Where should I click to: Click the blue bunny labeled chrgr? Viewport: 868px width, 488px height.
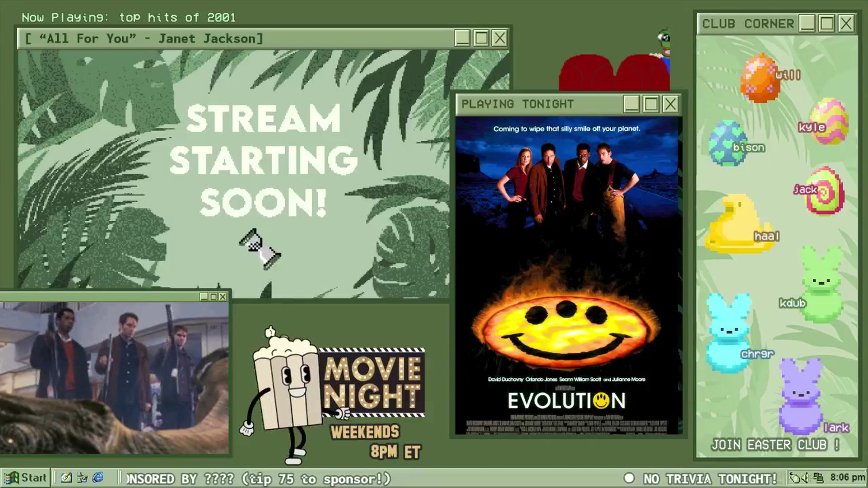728,333
